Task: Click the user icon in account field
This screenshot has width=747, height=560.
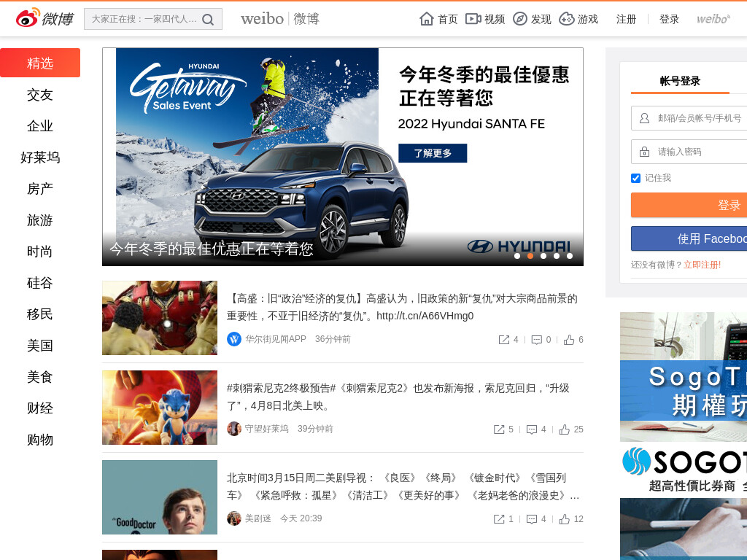Action: click(x=644, y=118)
